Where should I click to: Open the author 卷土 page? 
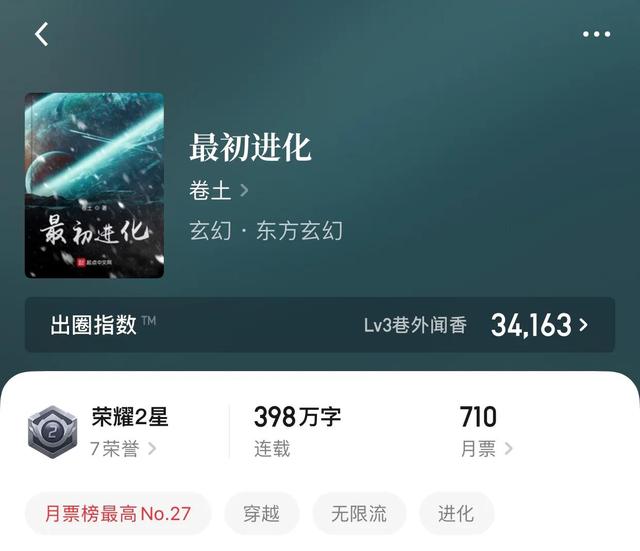pyautogui.click(x=210, y=190)
